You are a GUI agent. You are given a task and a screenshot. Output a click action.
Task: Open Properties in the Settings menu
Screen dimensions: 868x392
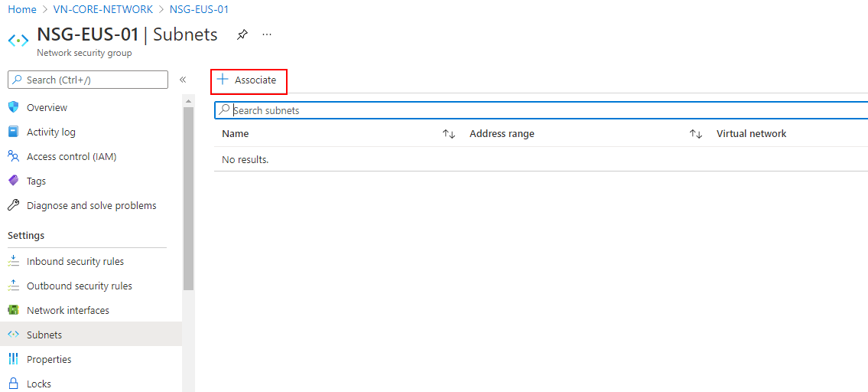[49, 359]
